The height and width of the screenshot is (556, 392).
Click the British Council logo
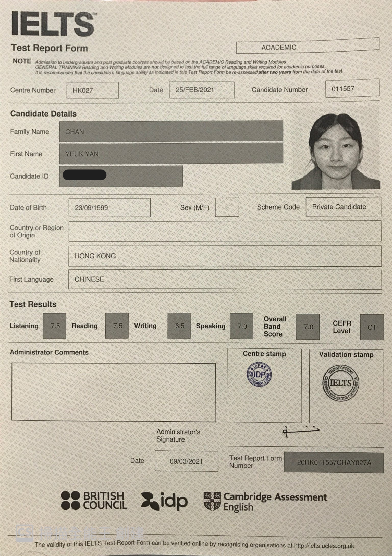coord(94,500)
